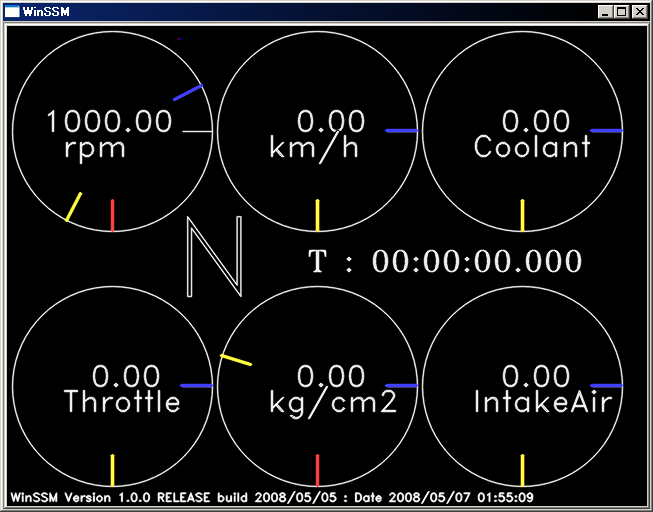Image resolution: width=653 pixels, height=512 pixels.
Task: Click the WinSSM application icon in title bar
Action: click(x=12, y=12)
